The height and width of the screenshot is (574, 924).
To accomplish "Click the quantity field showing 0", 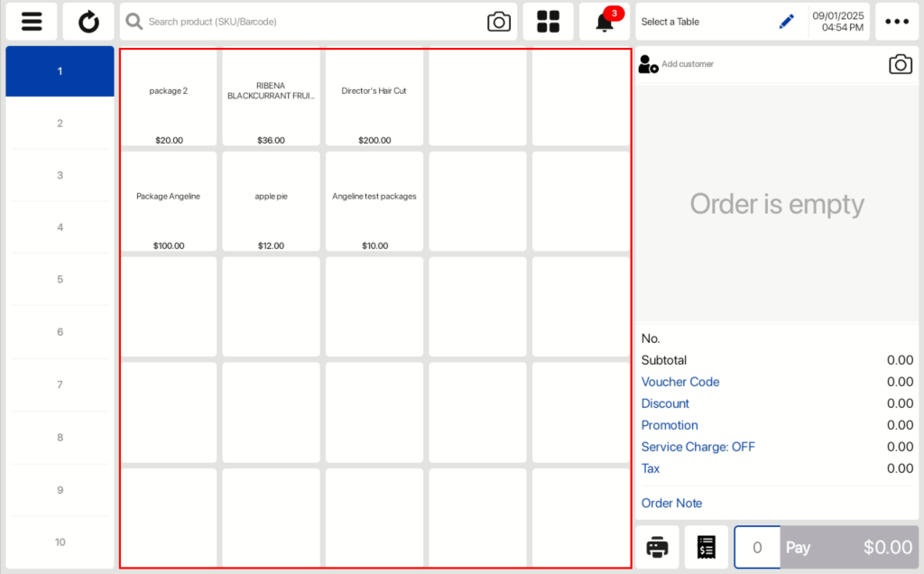I will point(757,548).
